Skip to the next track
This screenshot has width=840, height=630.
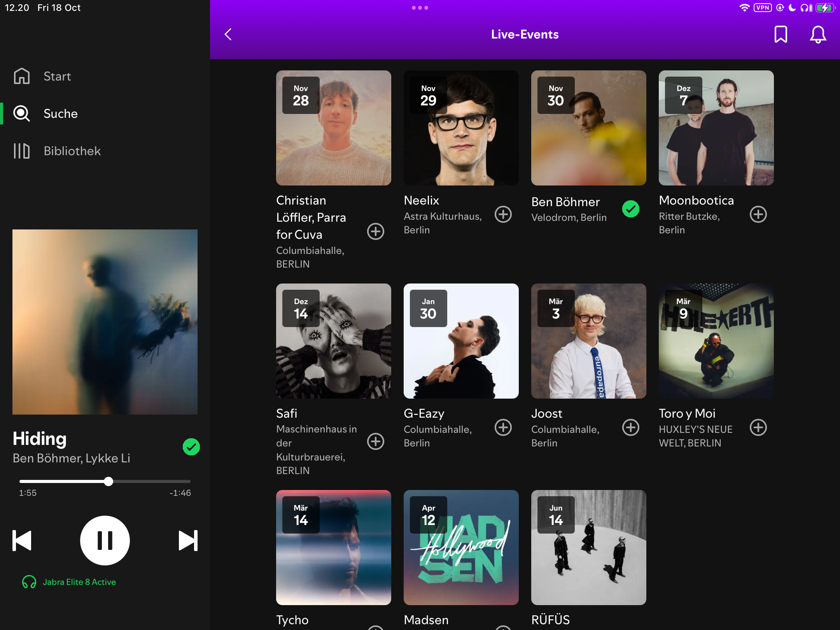[x=188, y=541]
